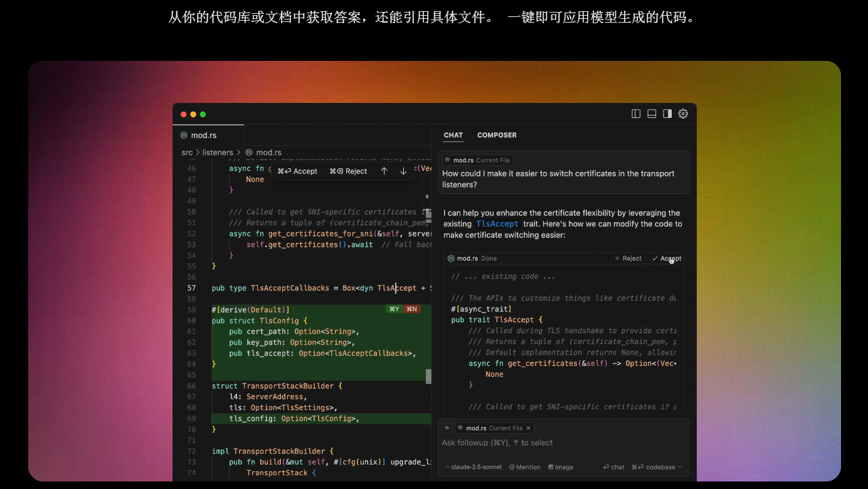Click listeners in the breadcrumb path
Image resolution: width=868 pixels, height=489 pixels.
pos(218,153)
